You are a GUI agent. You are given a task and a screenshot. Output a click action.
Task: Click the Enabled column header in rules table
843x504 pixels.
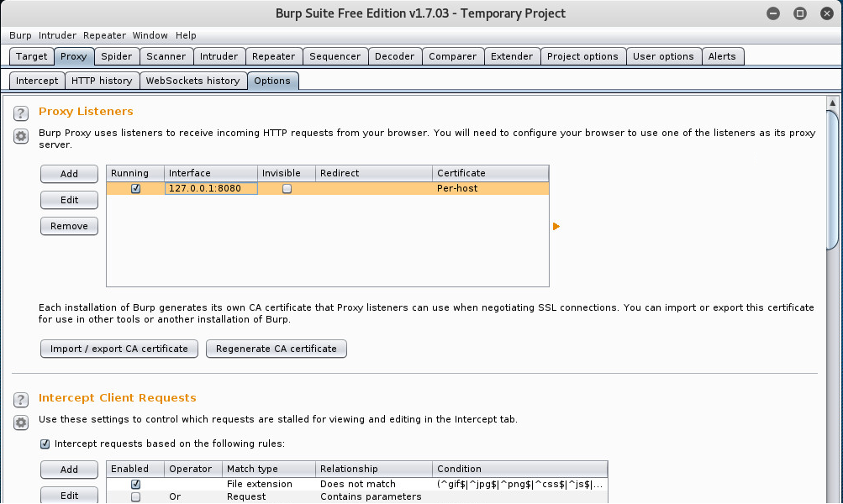(135, 469)
